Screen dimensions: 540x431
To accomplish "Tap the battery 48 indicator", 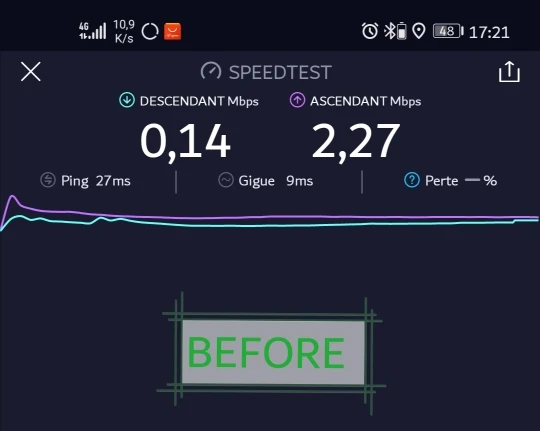I will [448, 31].
